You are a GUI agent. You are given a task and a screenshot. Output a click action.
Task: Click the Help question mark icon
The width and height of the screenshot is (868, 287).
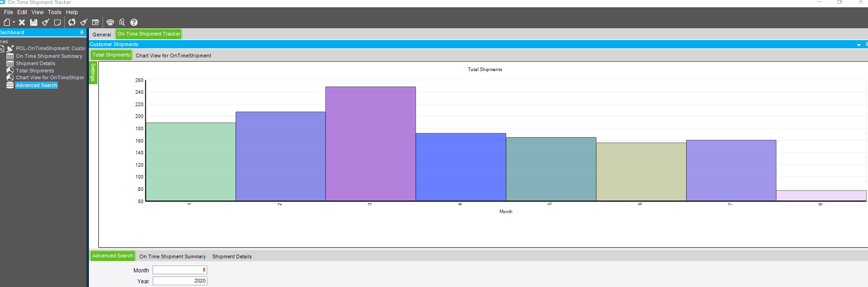(x=134, y=22)
